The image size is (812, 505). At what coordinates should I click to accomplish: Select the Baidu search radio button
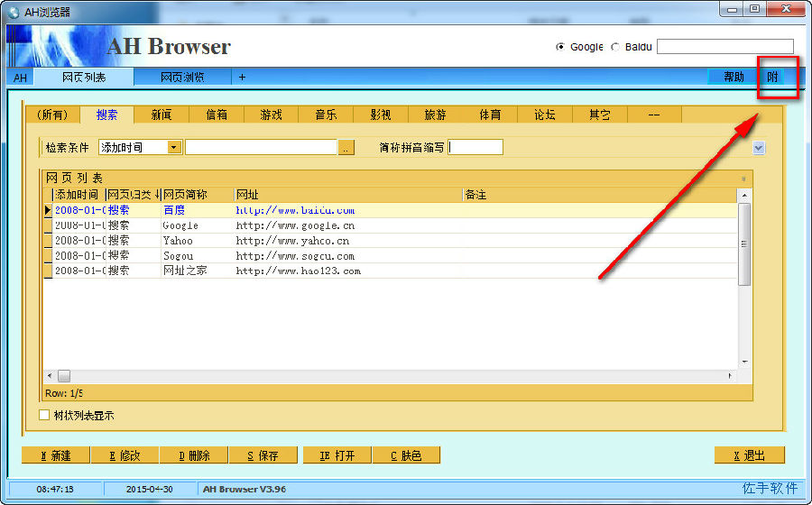(x=615, y=47)
